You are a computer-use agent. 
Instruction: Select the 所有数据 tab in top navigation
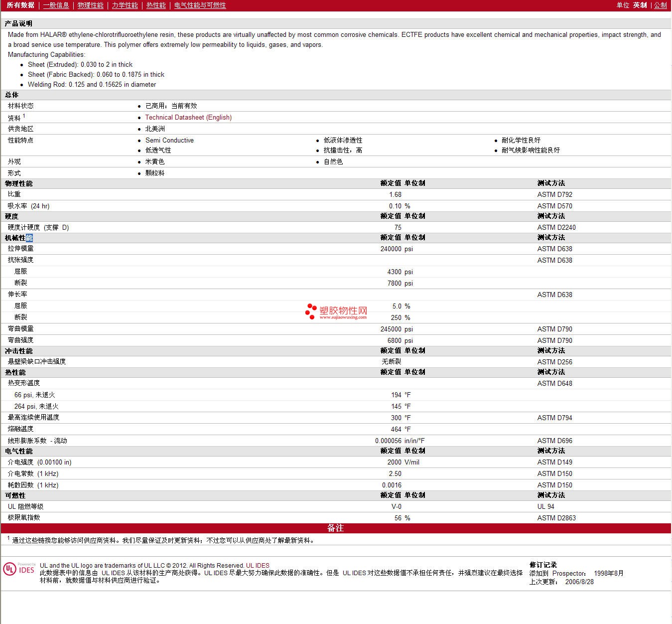20,5
